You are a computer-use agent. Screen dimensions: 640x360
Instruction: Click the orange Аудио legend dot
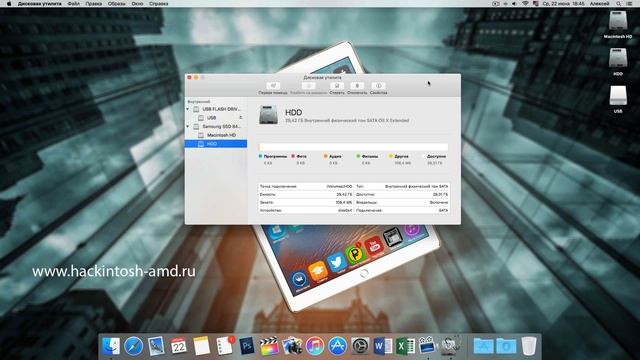(326, 156)
